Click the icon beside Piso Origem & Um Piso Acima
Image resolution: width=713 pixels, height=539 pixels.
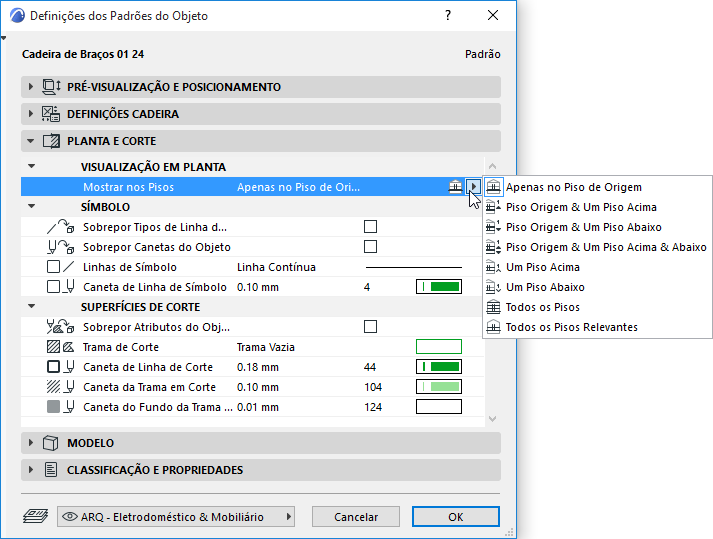pyautogui.click(x=493, y=207)
